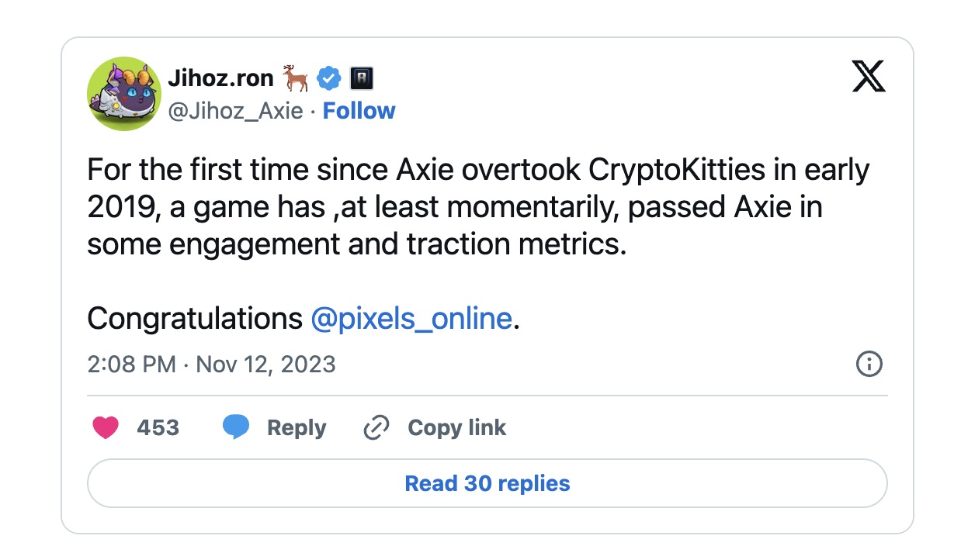Click the 453 likes count
Image resolution: width=961 pixels, height=560 pixels.
click(x=158, y=427)
